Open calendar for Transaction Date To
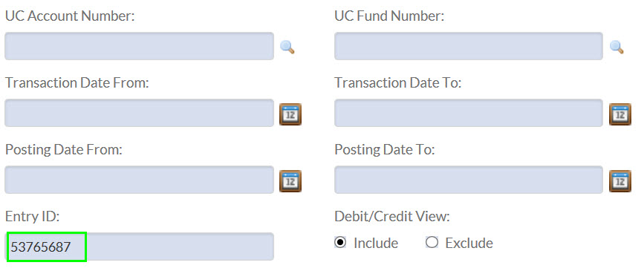This screenshot has width=644, height=271. click(x=619, y=114)
